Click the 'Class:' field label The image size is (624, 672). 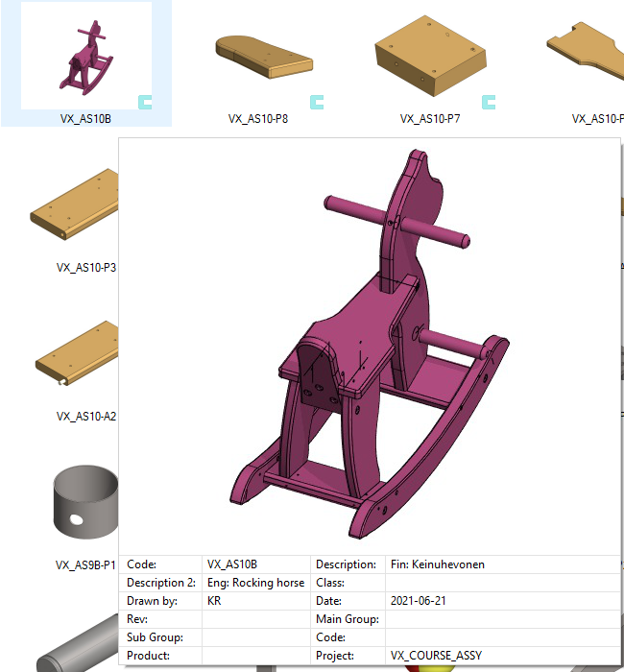pyautogui.click(x=330, y=583)
